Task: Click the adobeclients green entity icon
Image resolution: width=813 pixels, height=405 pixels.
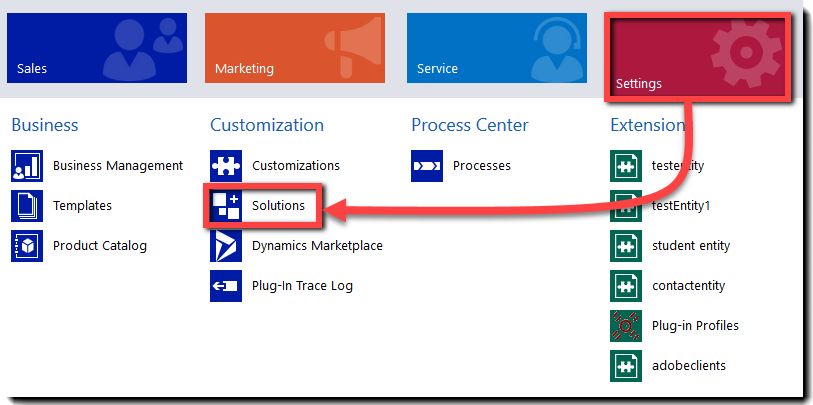Action: pos(626,366)
